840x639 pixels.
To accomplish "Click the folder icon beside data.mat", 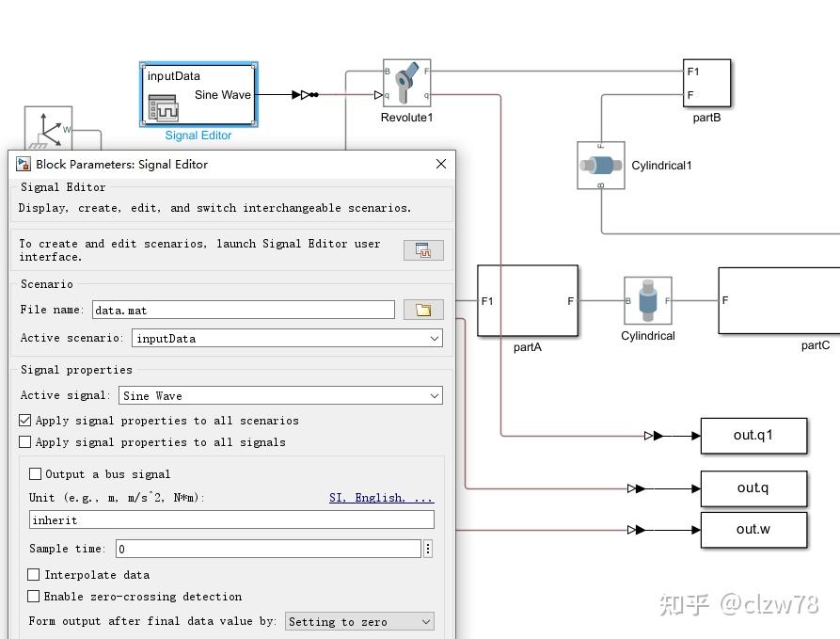I will 423,309.
